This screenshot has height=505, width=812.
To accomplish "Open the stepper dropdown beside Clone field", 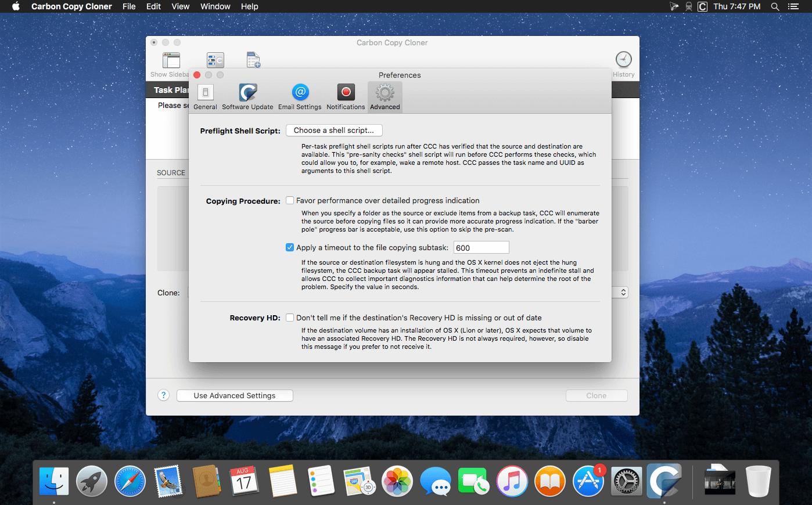I will (623, 293).
